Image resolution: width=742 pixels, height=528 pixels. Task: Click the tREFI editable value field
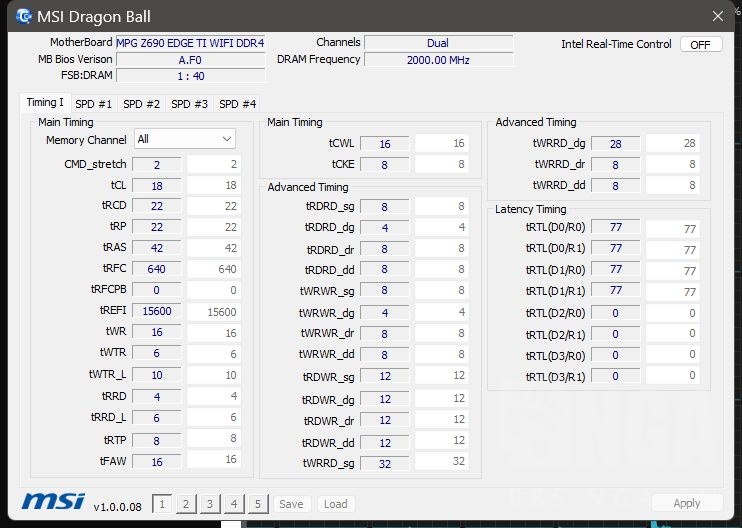[214, 311]
